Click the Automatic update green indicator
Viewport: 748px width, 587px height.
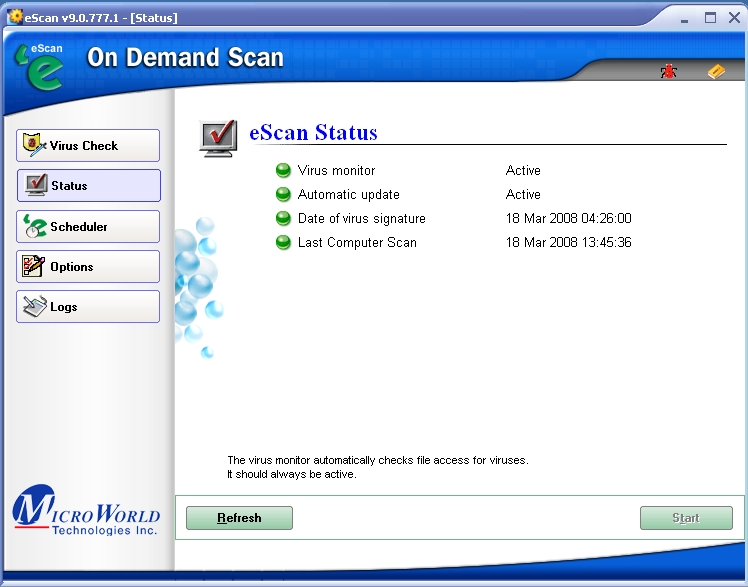283,195
